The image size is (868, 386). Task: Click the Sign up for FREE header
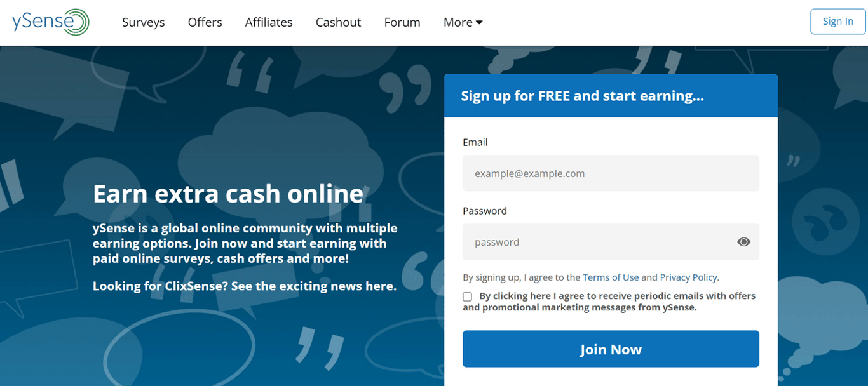point(582,96)
